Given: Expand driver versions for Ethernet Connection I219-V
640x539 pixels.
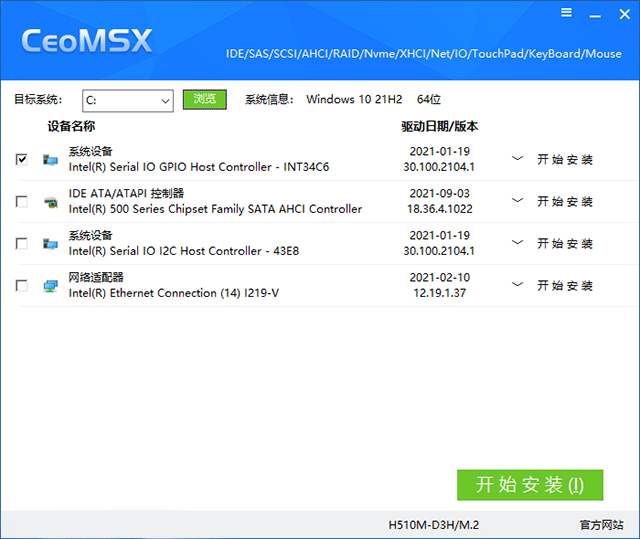Looking at the screenshot, I should tap(517, 284).
